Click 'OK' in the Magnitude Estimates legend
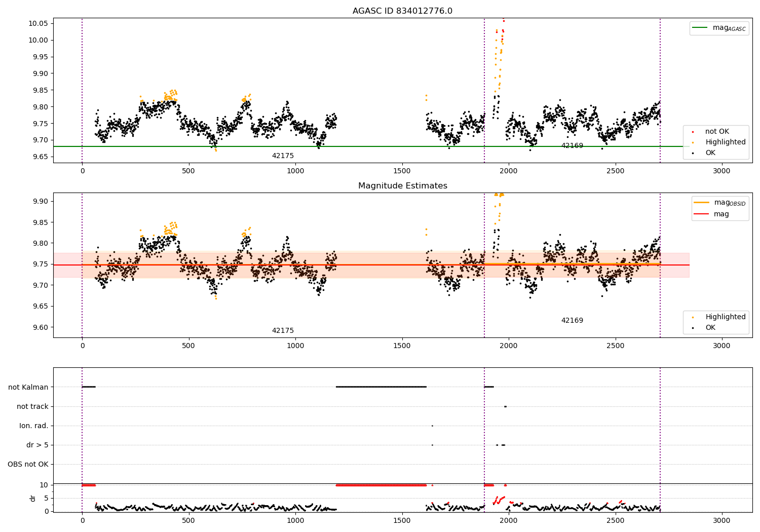Image resolution: width=760 pixels, height=532 pixels. pos(710,328)
